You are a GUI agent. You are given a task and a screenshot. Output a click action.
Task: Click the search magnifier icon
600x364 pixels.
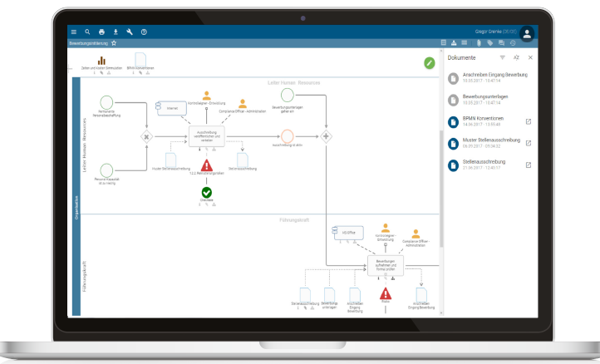point(87,31)
